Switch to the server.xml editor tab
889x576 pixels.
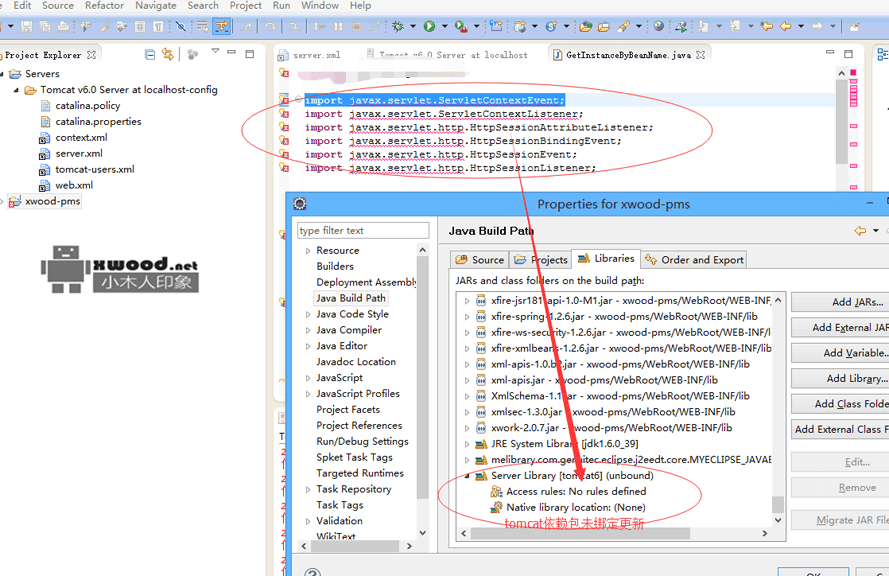click(x=310, y=55)
